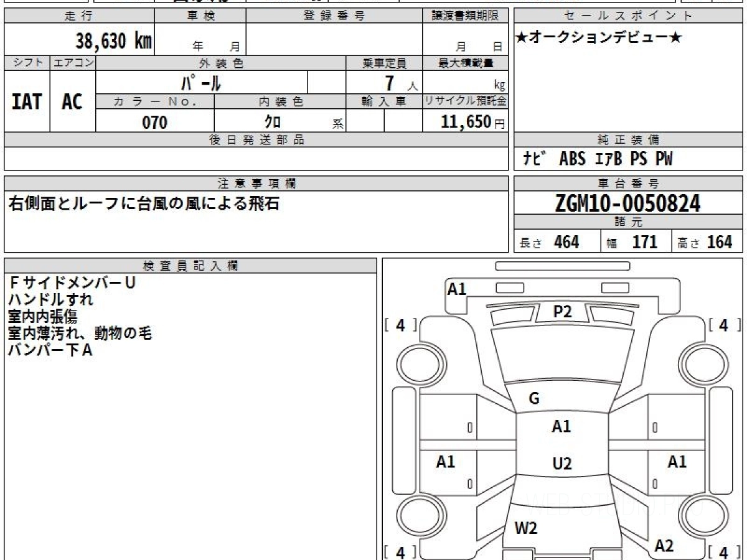Click the 車台番号 header
The width and height of the screenshot is (747, 560).
coord(628,184)
